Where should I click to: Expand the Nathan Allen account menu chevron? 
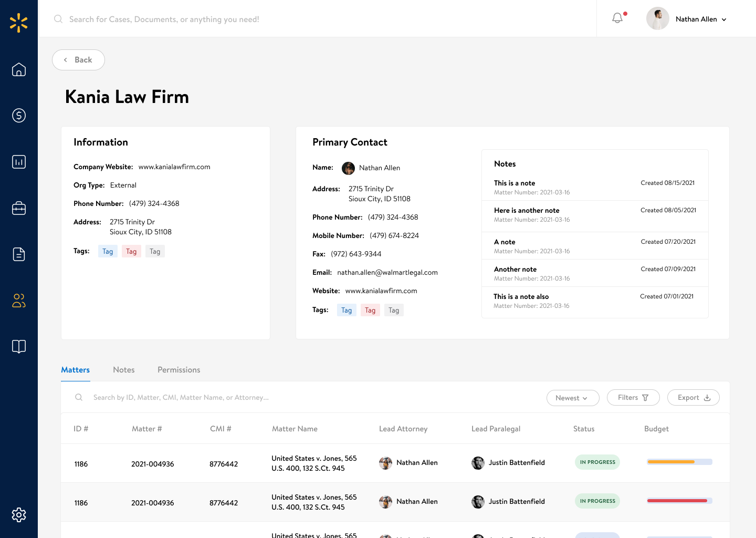coord(724,19)
